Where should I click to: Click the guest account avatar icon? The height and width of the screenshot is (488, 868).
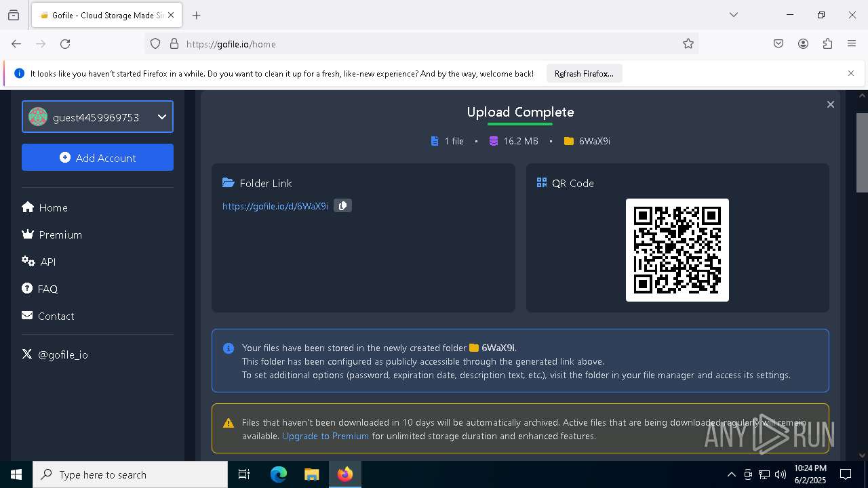tap(38, 117)
